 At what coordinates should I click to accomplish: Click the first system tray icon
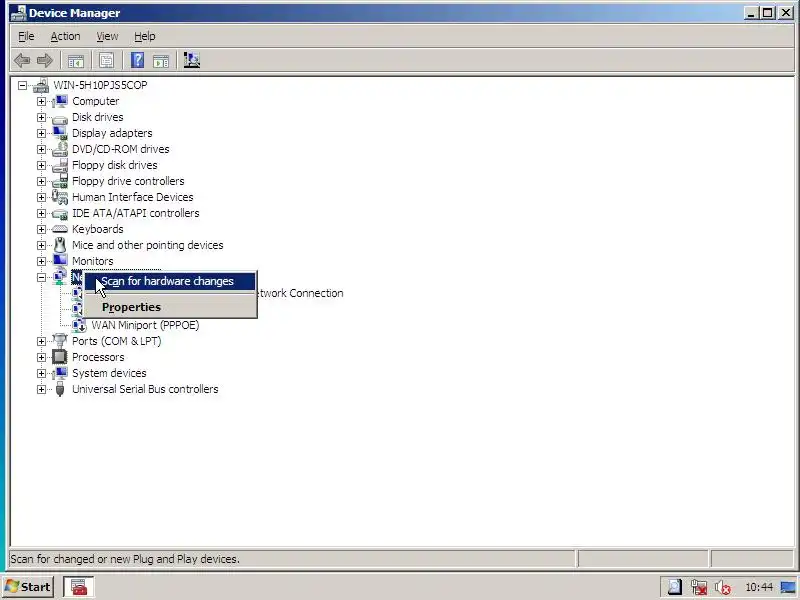point(674,587)
